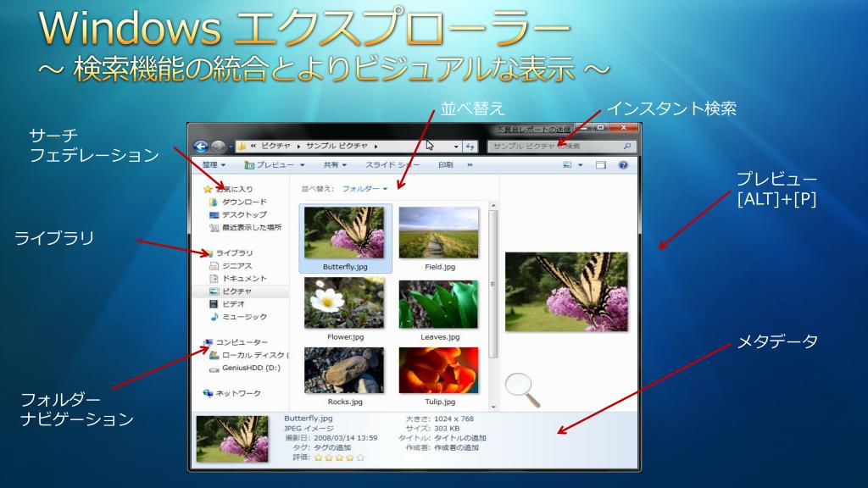Open the 共有 menu
Viewport: 868px width, 488px height.
335,165
